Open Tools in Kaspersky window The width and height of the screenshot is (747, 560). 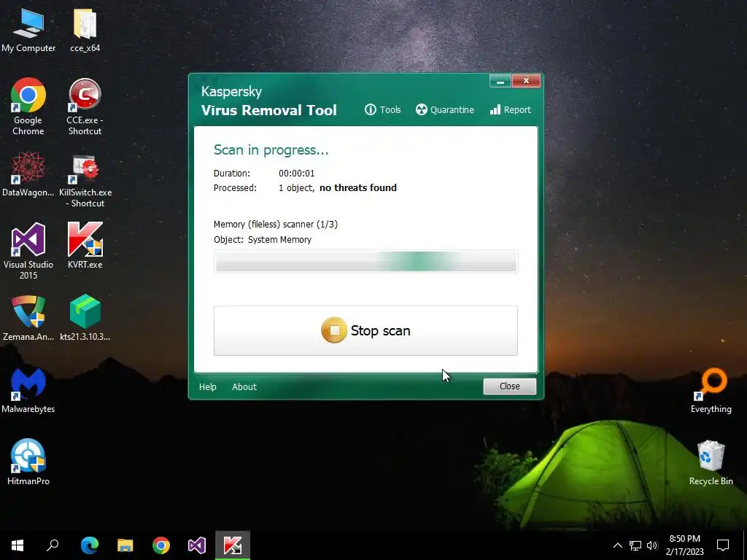click(382, 109)
